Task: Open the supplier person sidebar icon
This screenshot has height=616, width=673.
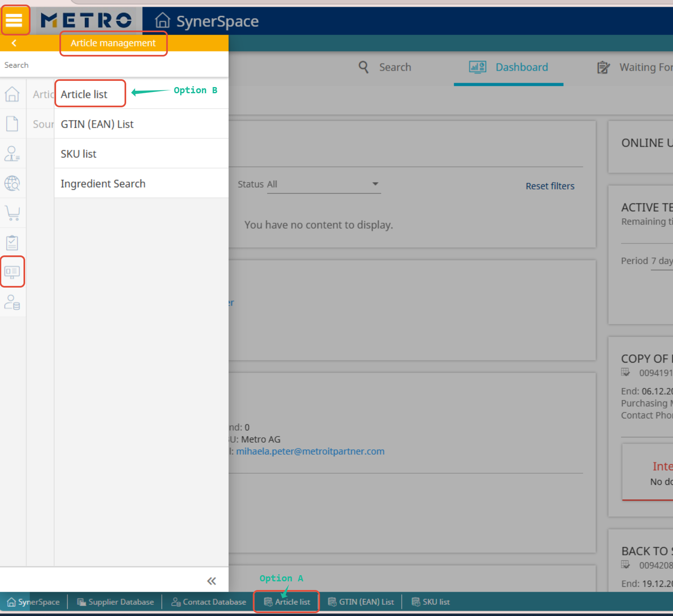Action: pyautogui.click(x=12, y=153)
